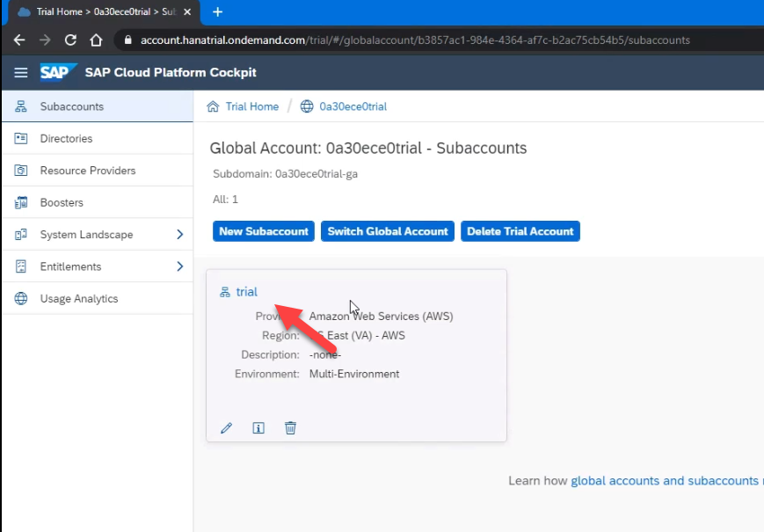
Task: Click the Multi-Environment value
Action: 354,374
